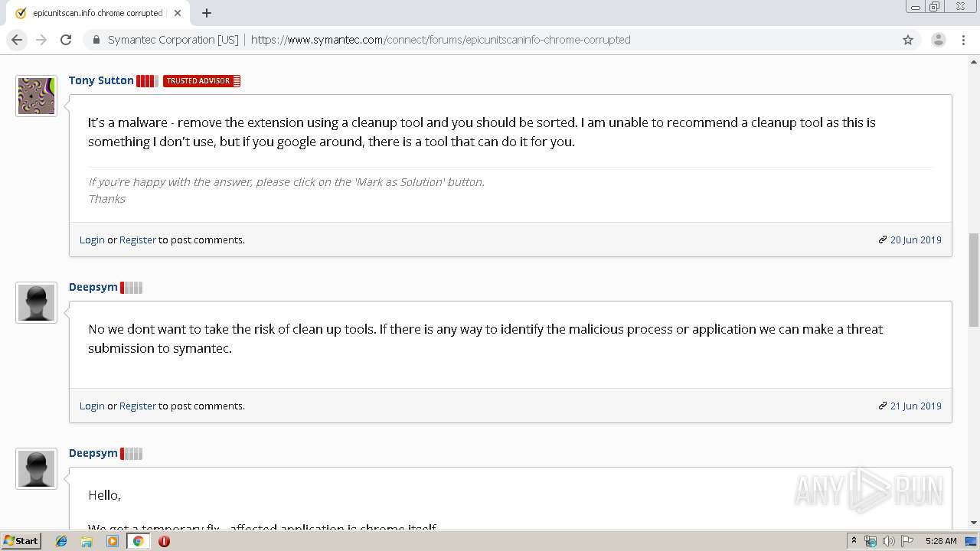Click the link icon beside 20 Jun 2019
The image size is (980, 551).
point(883,240)
